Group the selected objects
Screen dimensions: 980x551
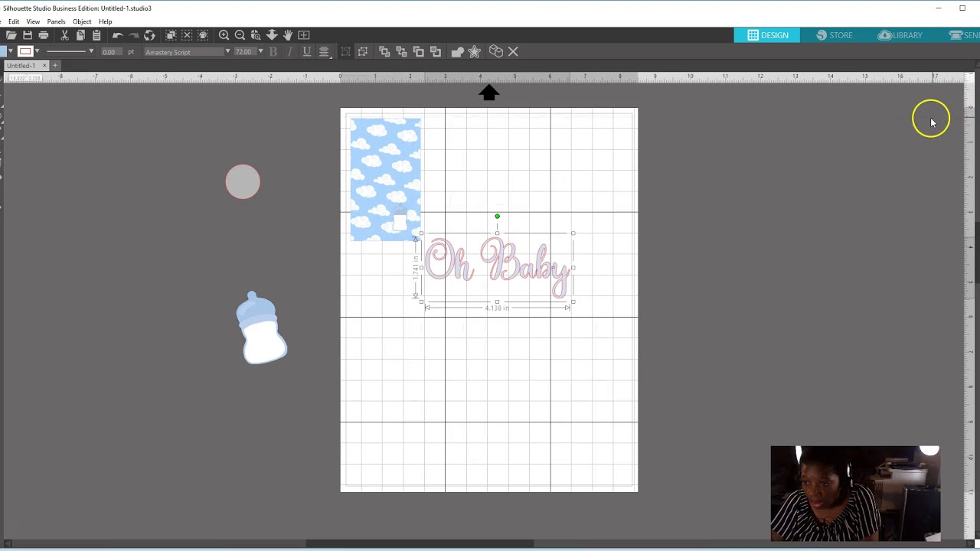tap(345, 52)
